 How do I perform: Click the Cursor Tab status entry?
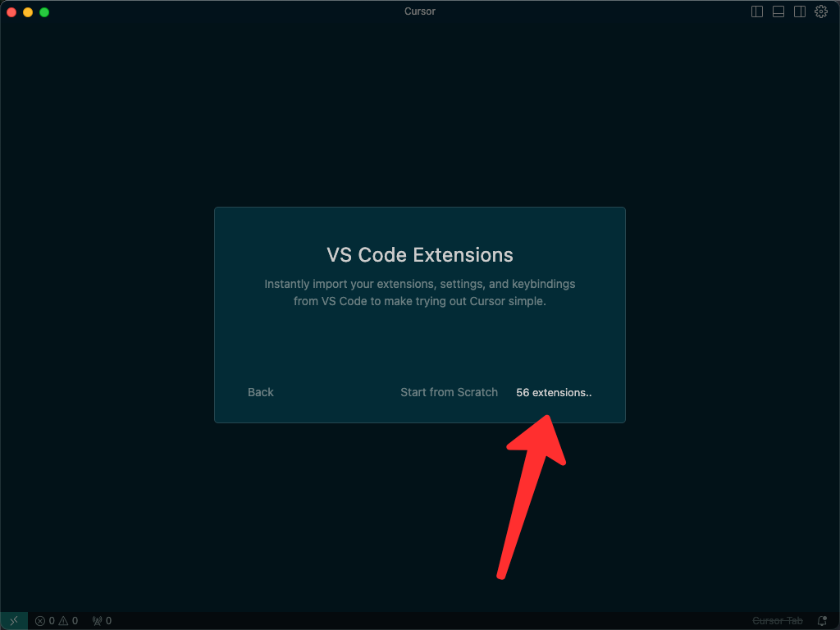pos(778,621)
